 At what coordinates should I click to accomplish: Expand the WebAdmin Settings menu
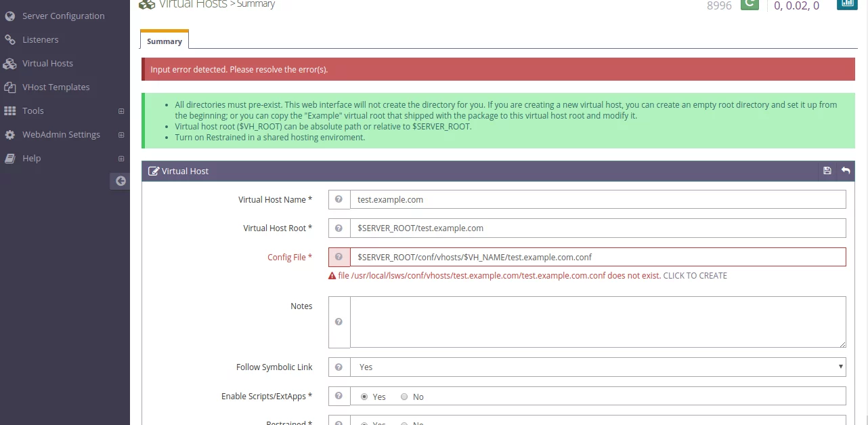tap(121, 135)
